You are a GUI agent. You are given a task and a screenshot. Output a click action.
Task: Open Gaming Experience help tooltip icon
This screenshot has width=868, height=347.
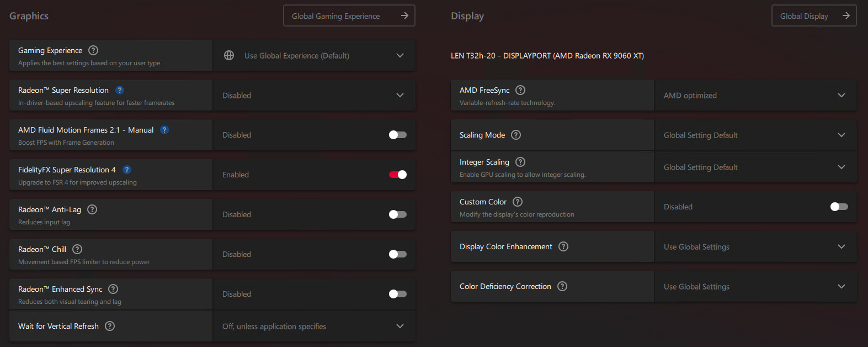click(93, 50)
